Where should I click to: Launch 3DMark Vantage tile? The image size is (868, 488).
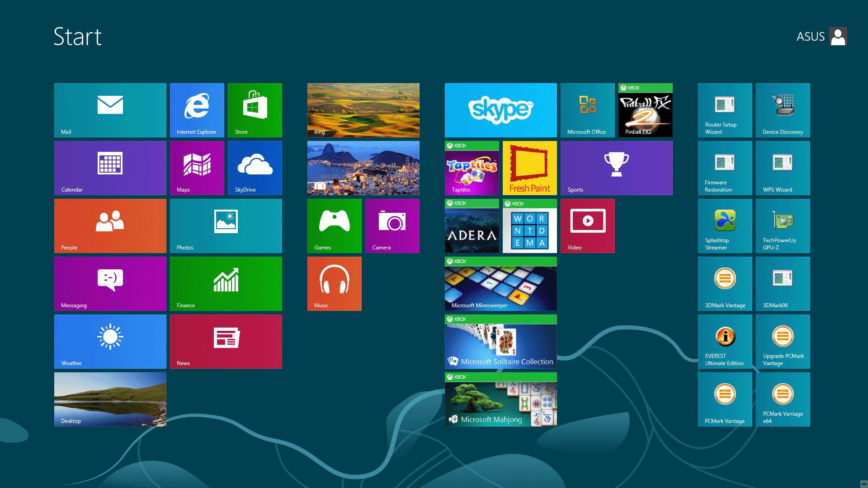[x=725, y=284]
